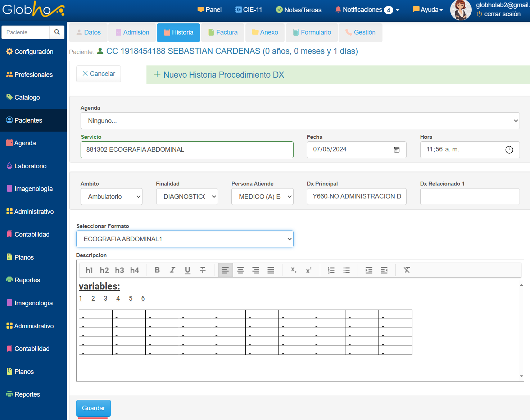Viewport: 530px width, 420px height.
Task: Insert a numbered list in editor
Action: point(331,270)
